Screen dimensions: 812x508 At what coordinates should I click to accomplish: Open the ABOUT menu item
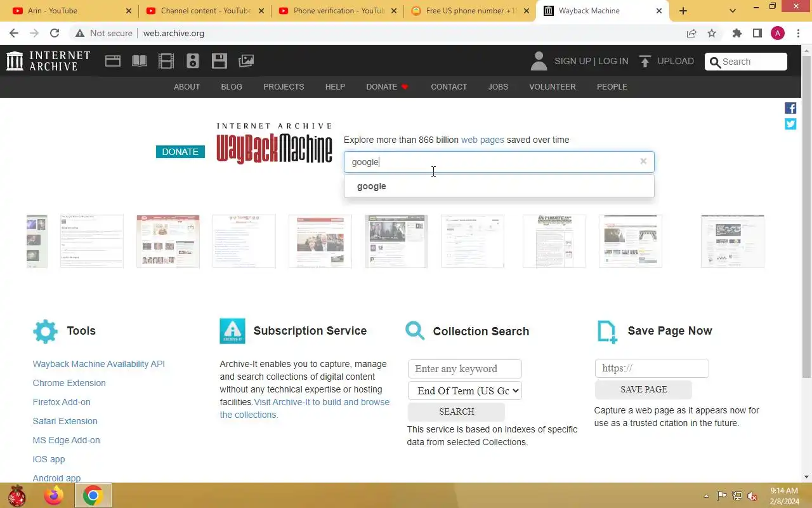tap(187, 86)
